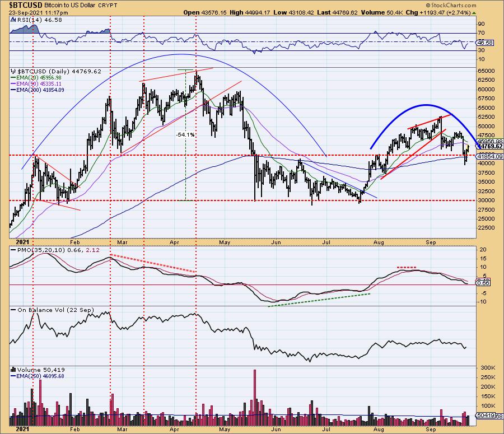The width and height of the screenshot is (504, 434).
Task: Click the Feb label under the volume panel
Action: coord(74,429)
